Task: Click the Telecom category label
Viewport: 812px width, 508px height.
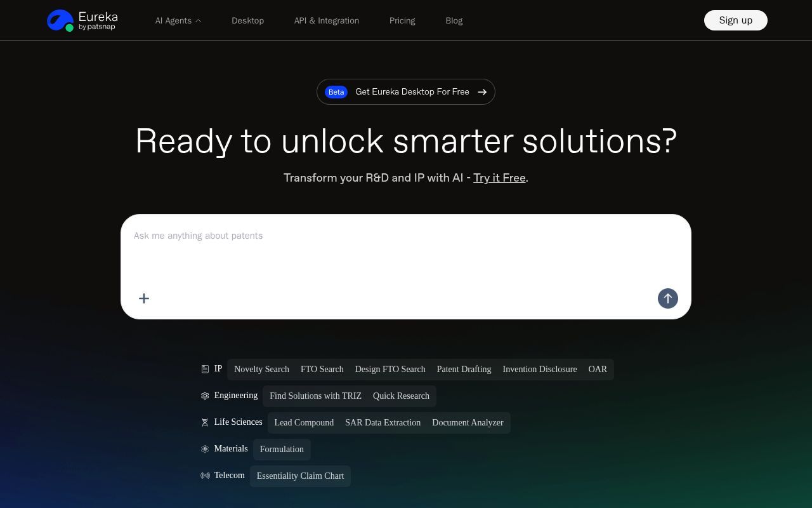Action: [x=230, y=475]
